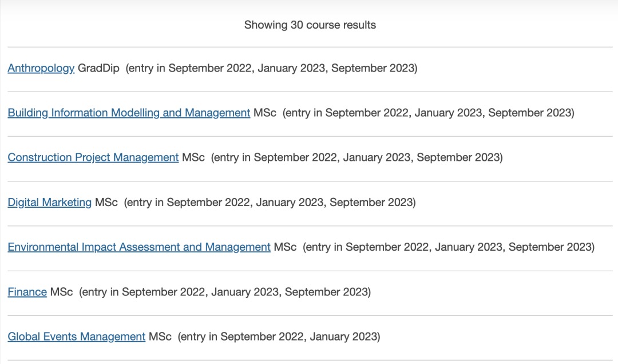The width and height of the screenshot is (618, 364).
Task: Click the MSc label after Digital Marketing
Action: pyautogui.click(x=106, y=202)
